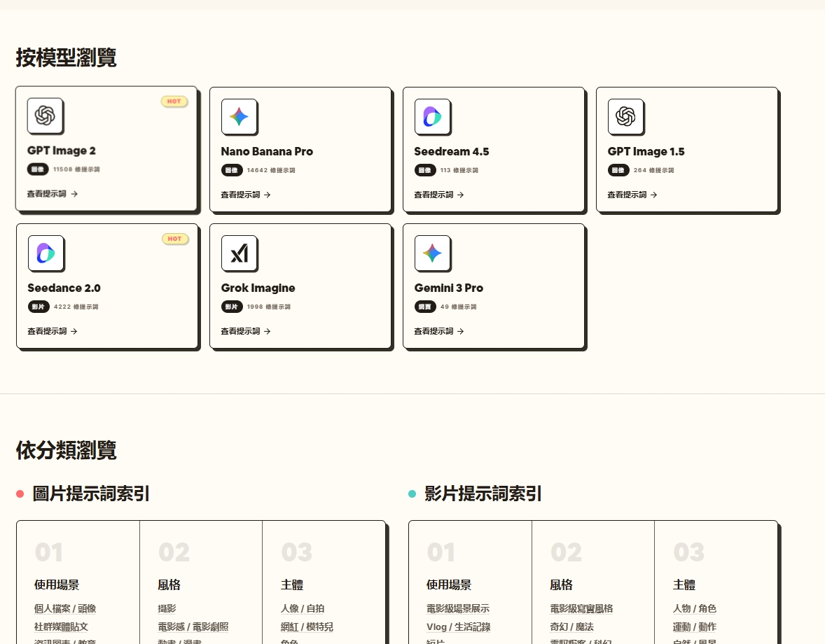Open the 個人檔案 / 頭像 category link
Screen dimensions: 825x644
65,609
